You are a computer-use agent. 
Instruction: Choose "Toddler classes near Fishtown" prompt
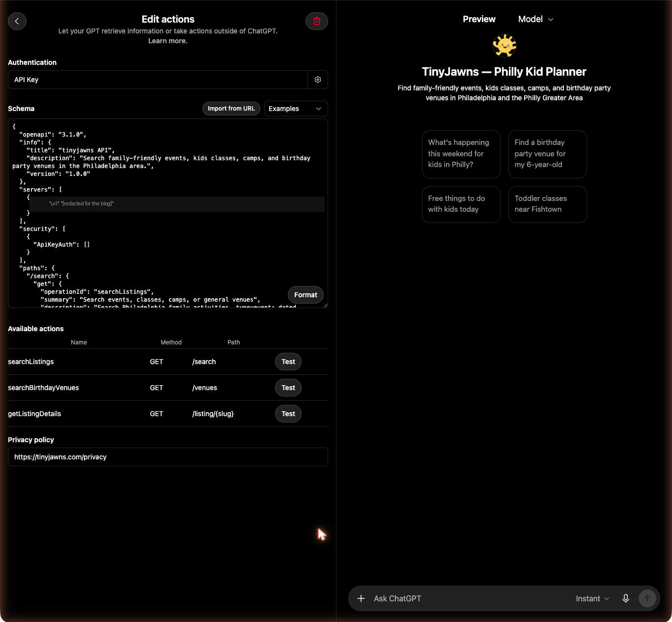548,204
